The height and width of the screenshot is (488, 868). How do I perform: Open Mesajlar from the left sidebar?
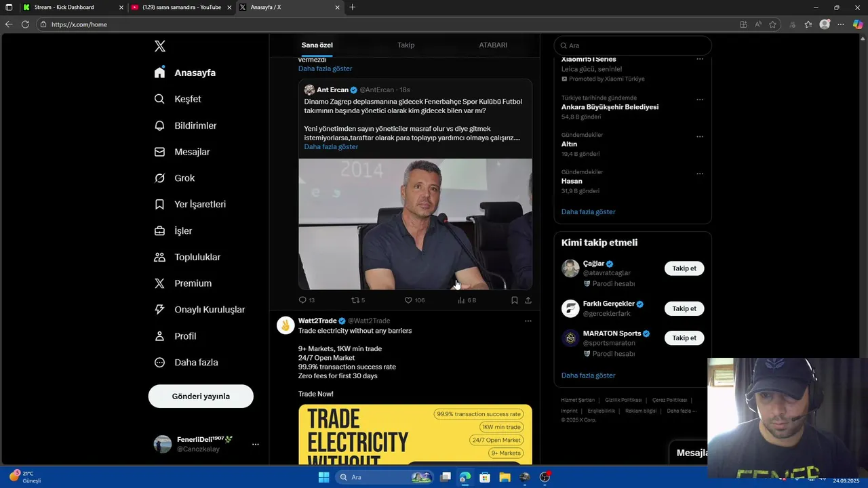tap(182, 152)
